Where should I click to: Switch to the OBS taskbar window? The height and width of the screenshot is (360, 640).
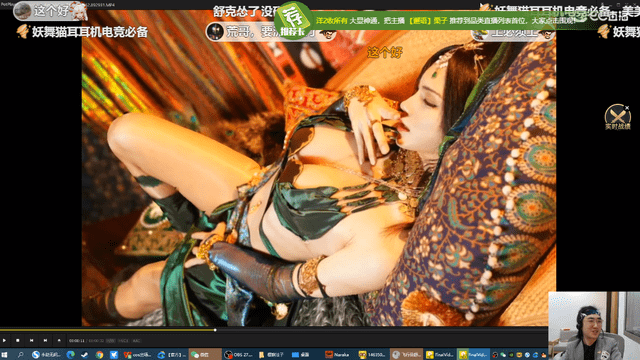(239, 355)
